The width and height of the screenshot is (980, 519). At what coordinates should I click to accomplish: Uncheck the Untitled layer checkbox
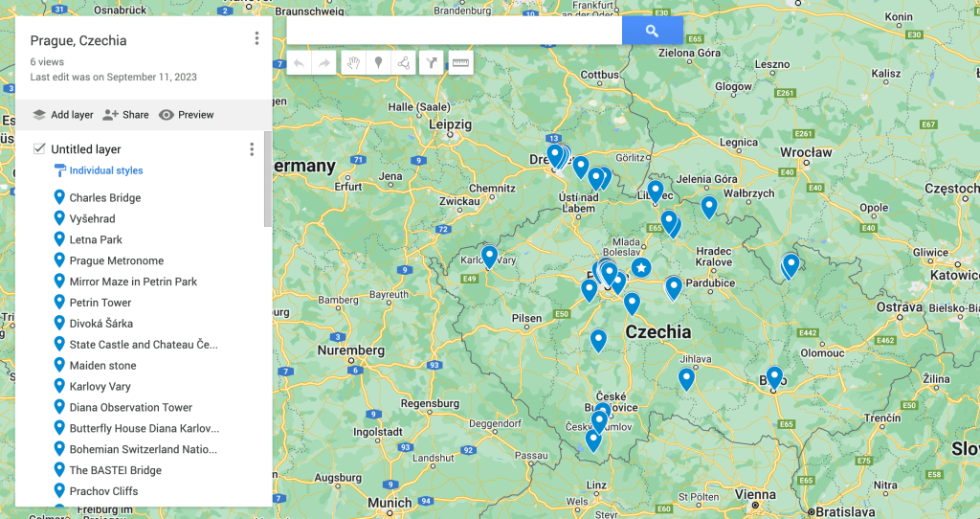coord(39,148)
